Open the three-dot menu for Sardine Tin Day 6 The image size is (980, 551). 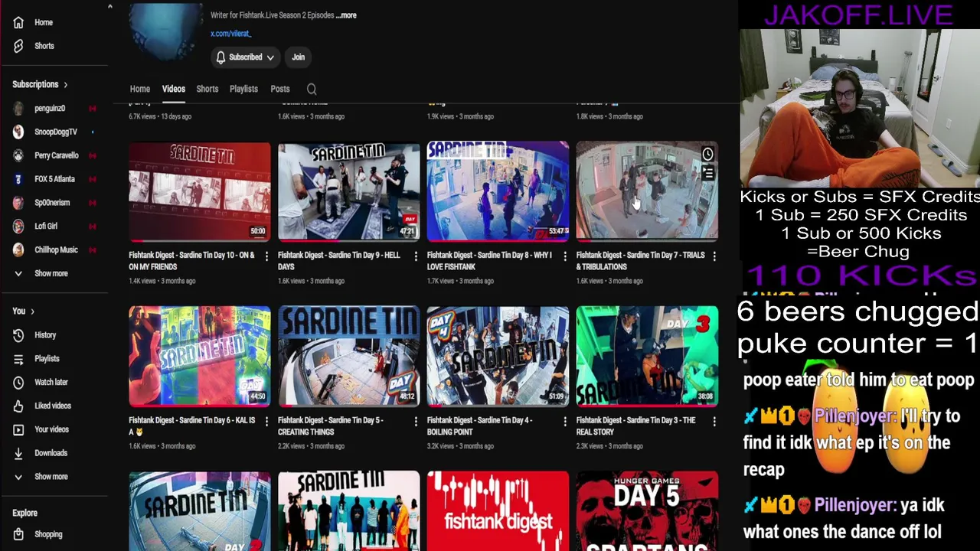click(266, 422)
